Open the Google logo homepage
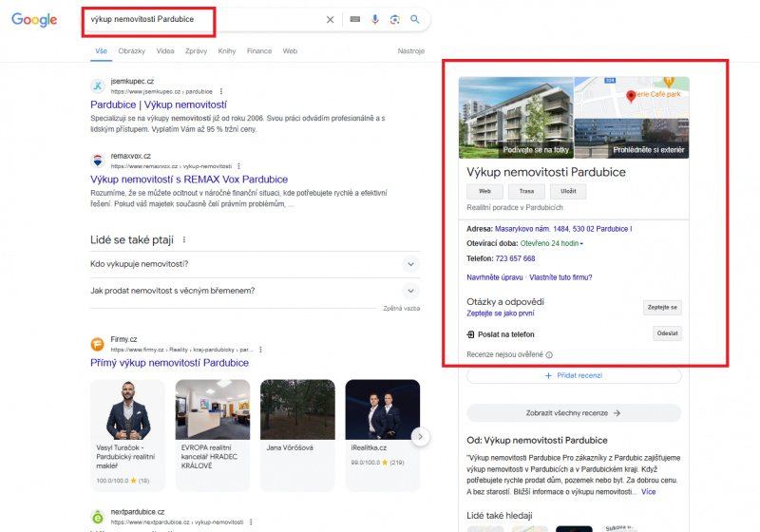The width and height of the screenshot is (760, 532). point(34,19)
